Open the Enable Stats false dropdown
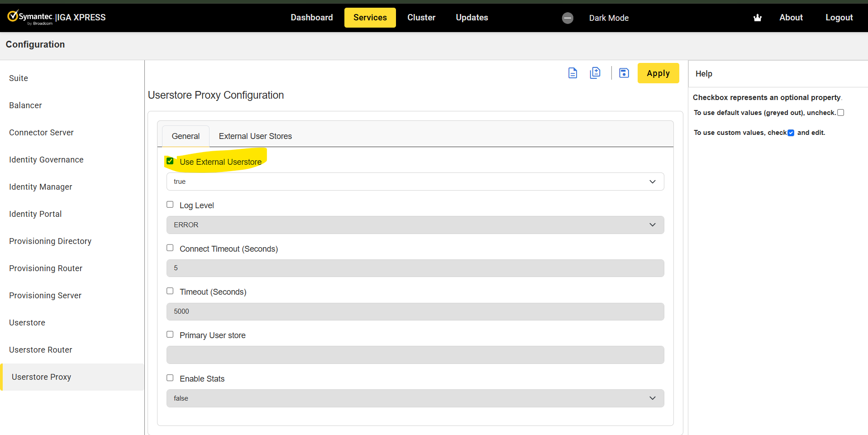 (415, 398)
